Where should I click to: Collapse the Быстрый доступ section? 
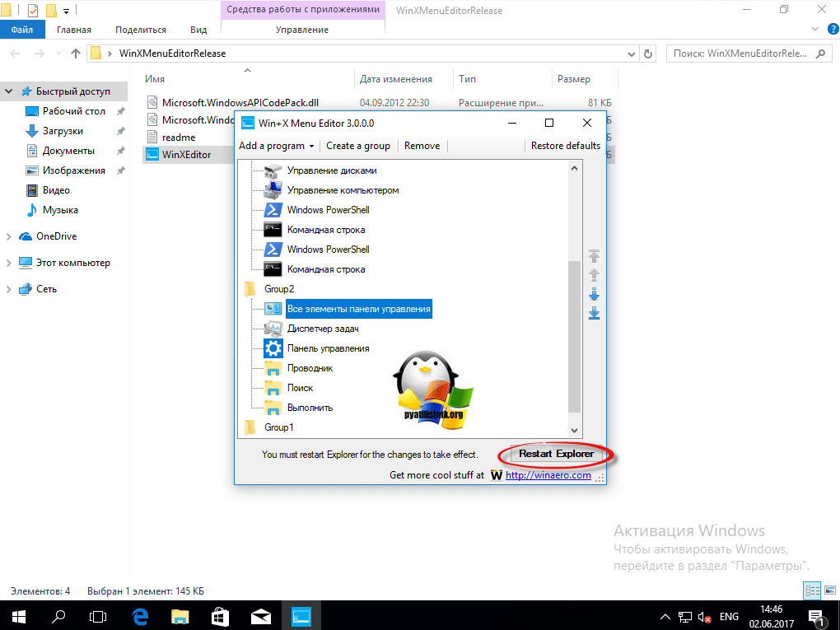[x=9, y=91]
